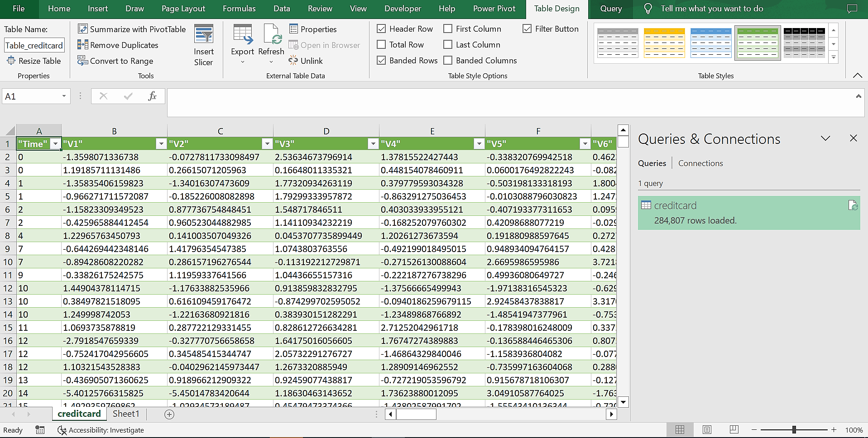
Task: Click the light bulb Tell me icon
Action: (x=648, y=9)
